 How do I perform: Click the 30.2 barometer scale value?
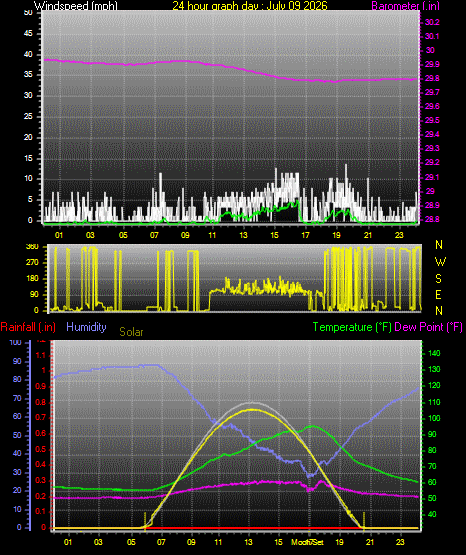[x=432, y=22]
